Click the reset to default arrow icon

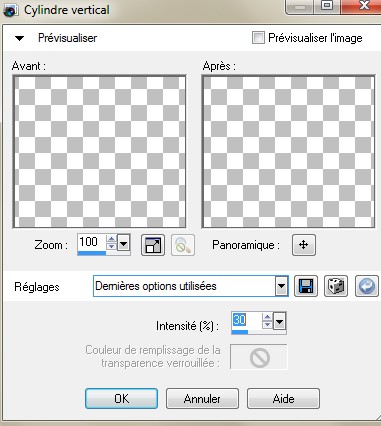pos(367,286)
